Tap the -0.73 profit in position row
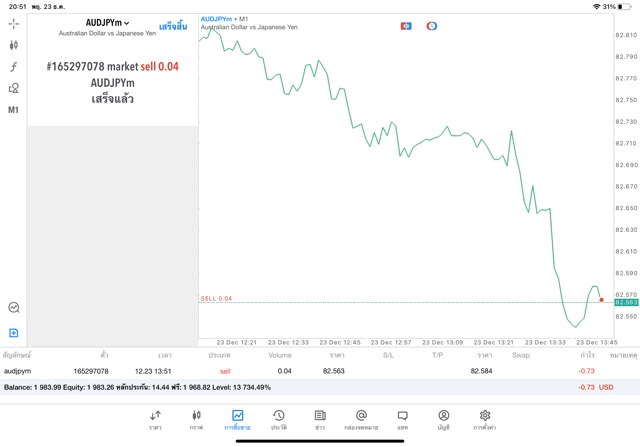Viewport: 640px width, 447px height. 587,371
